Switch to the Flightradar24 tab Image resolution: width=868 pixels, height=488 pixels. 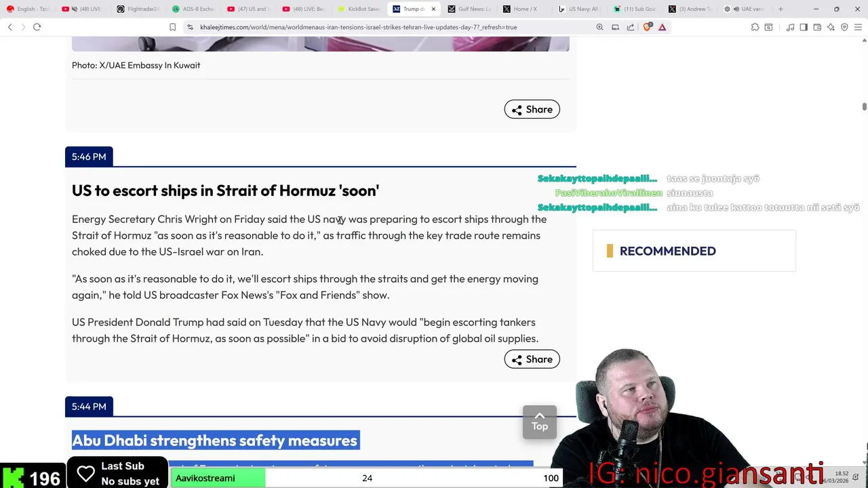[138, 9]
